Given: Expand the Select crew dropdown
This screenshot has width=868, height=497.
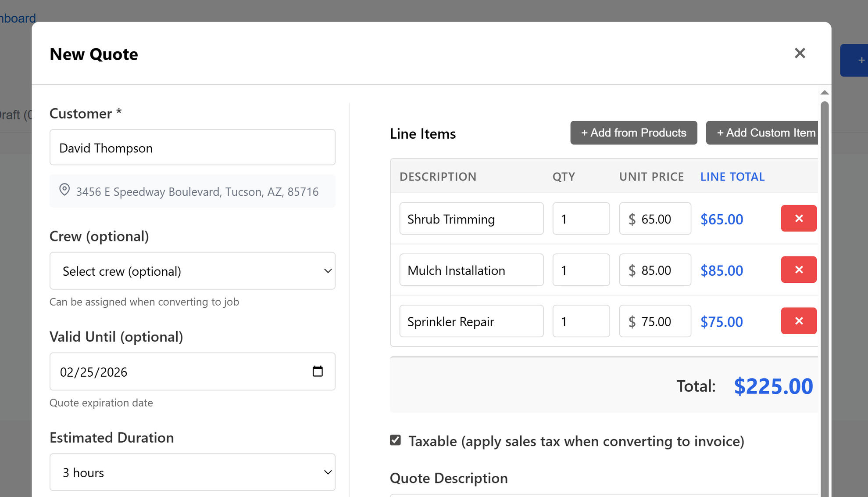Looking at the screenshot, I should [x=192, y=271].
